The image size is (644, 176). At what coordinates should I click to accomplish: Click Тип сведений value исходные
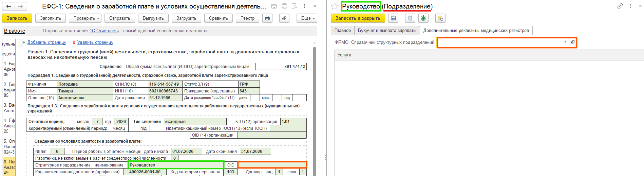click(195, 121)
